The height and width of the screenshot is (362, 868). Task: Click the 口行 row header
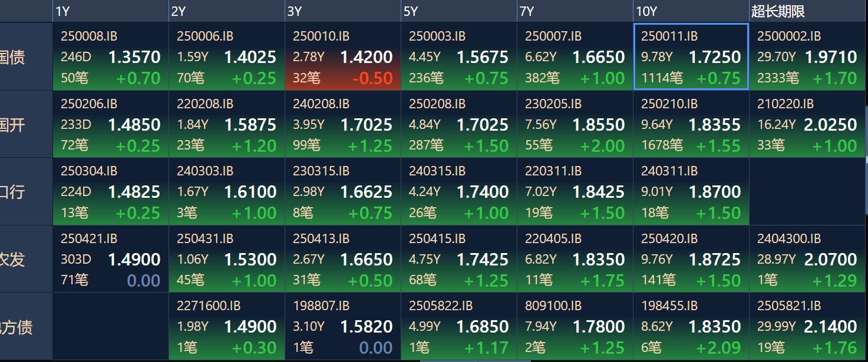pos(26,191)
